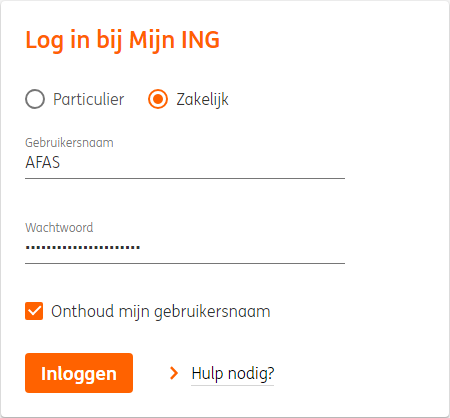
Task: Click the Wachtwoord field label
Action: point(59,228)
